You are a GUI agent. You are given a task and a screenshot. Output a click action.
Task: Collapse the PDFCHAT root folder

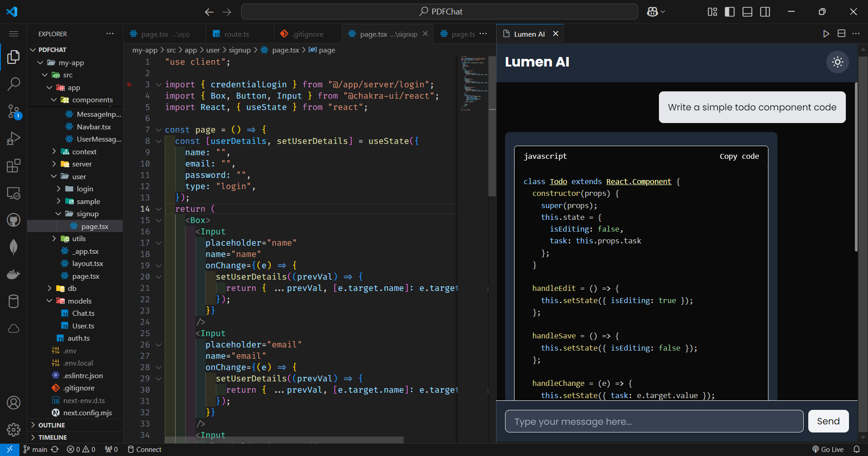(33, 50)
